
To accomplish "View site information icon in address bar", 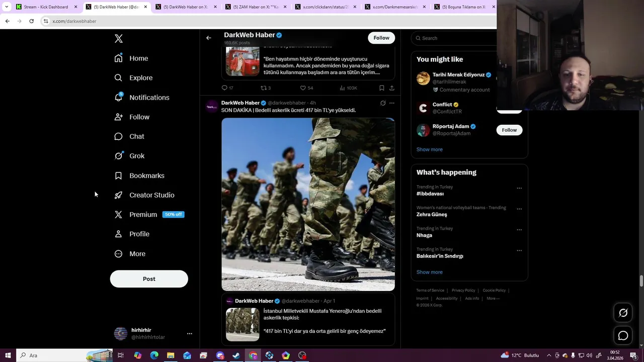I will (46, 21).
